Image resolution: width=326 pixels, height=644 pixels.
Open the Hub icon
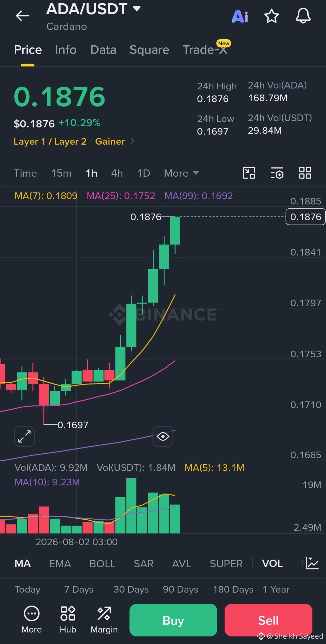[x=68, y=620]
